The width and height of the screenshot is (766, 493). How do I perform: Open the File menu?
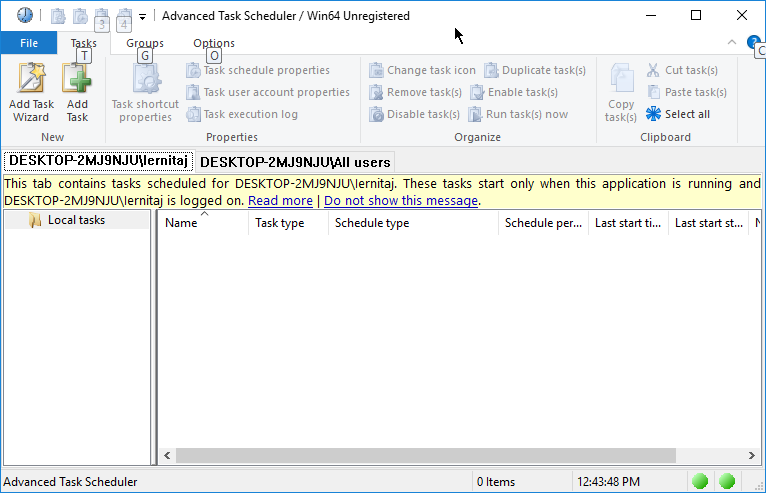tap(29, 43)
